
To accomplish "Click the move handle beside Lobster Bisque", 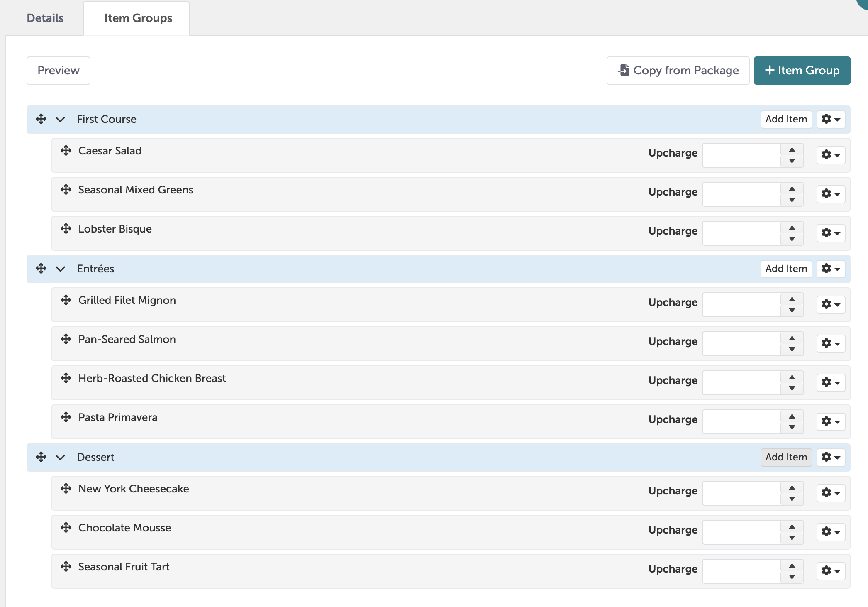I will coord(66,229).
